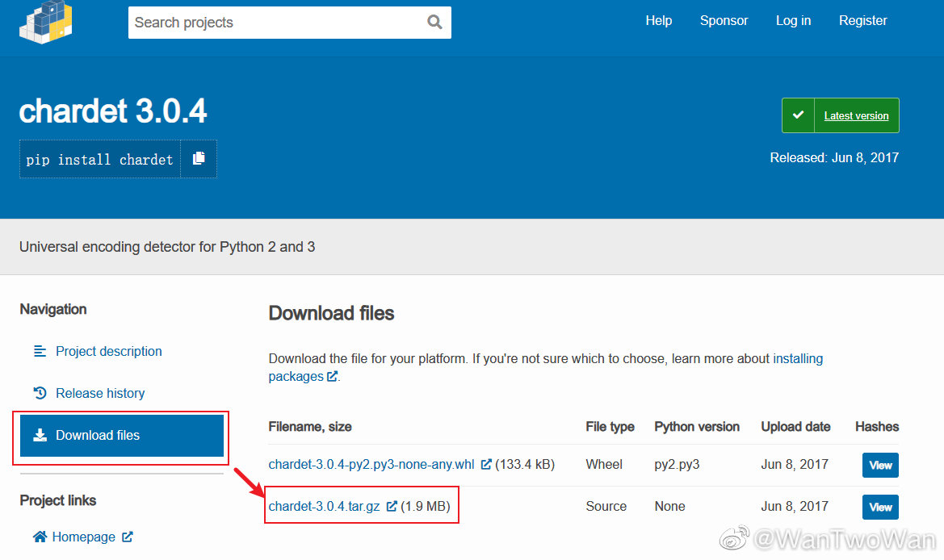944x560 pixels.
Task: Click the search magnifier icon
Action: tap(434, 22)
